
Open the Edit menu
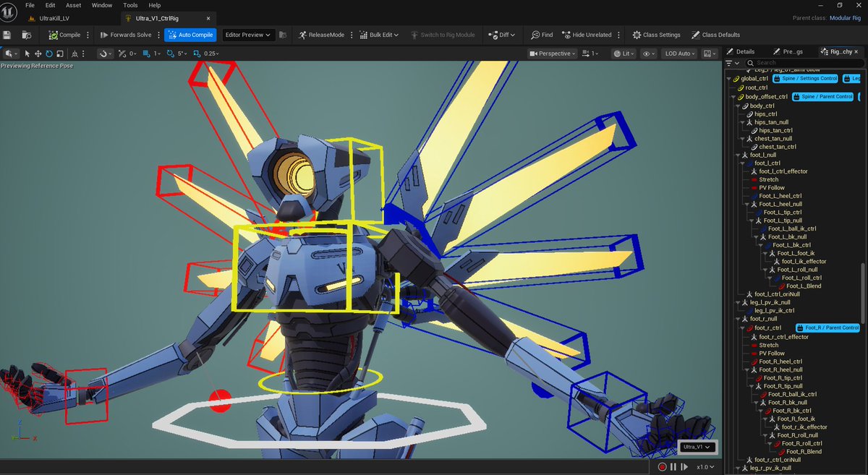pos(50,5)
